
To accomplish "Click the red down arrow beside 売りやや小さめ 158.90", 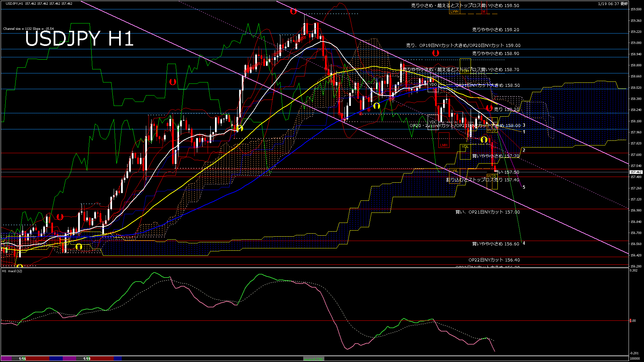I will [435, 53].
